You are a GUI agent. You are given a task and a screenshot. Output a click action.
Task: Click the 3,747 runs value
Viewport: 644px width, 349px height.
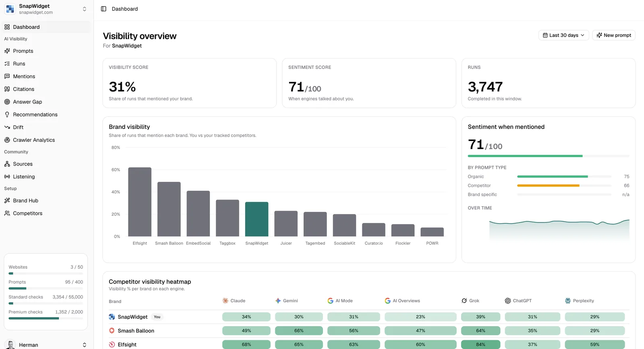pos(485,87)
